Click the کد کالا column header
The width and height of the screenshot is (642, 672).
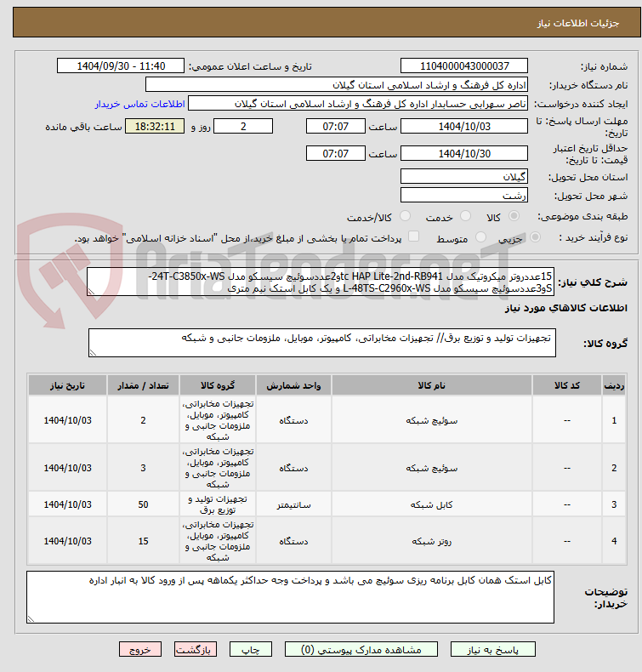[x=566, y=385]
